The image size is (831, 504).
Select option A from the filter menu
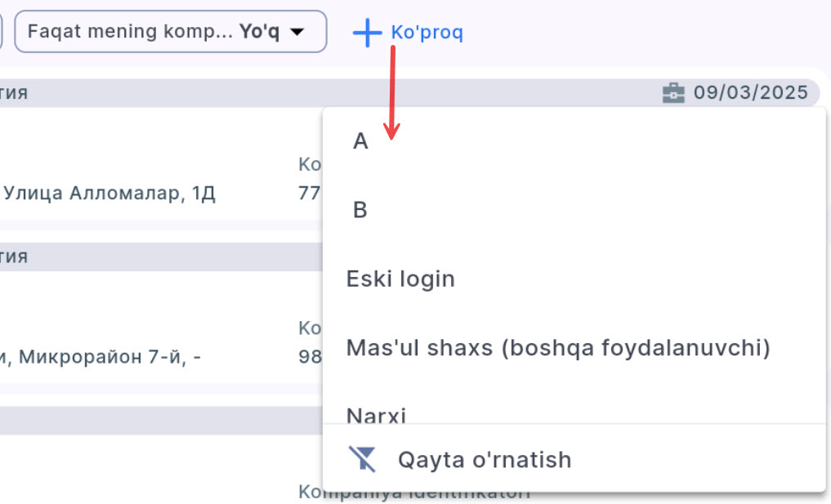pyautogui.click(x=360, y=142)
